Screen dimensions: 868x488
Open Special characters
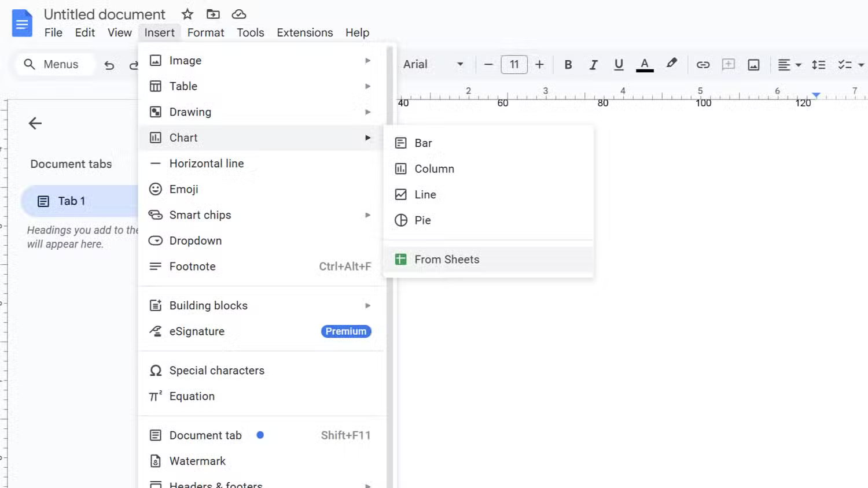(x=262, y=371)
